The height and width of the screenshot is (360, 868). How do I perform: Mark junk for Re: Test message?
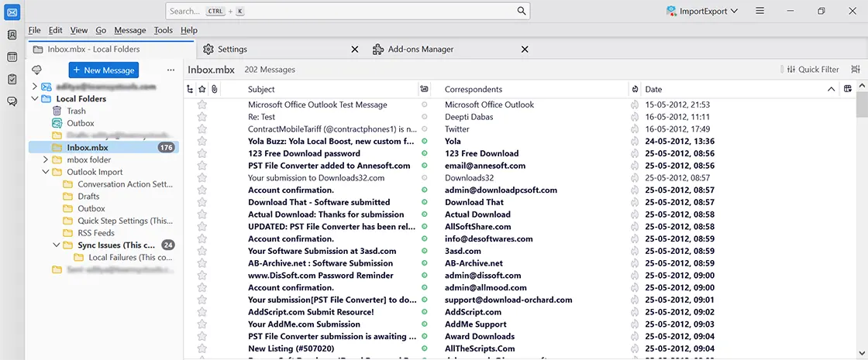click(635, 117)
